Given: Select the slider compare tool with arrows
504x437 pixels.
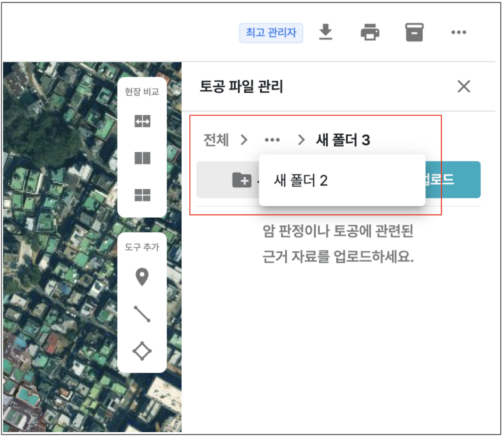Looking at the screenshot, I should click(142, 121).
